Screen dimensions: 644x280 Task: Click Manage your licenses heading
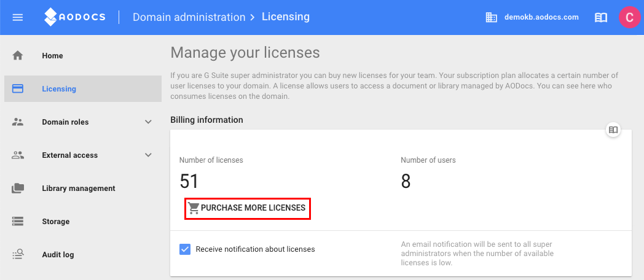click(x=245, y=53)
